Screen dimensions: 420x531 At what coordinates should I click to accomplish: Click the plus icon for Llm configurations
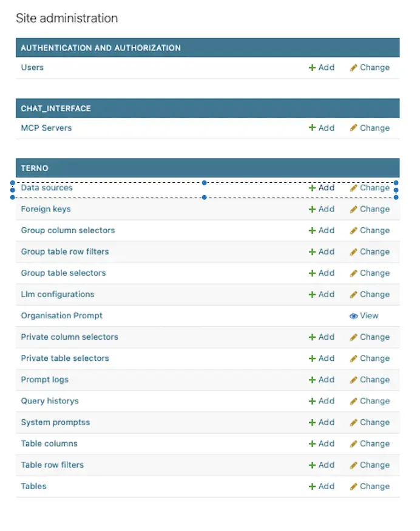pyautogui.click(x=312, y=295)
